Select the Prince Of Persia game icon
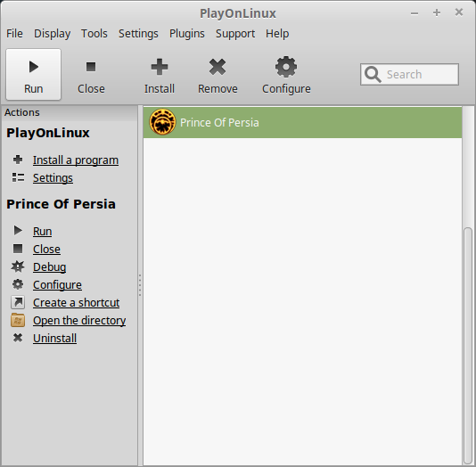This screenshot has height=467, width=476. (162, 122)
